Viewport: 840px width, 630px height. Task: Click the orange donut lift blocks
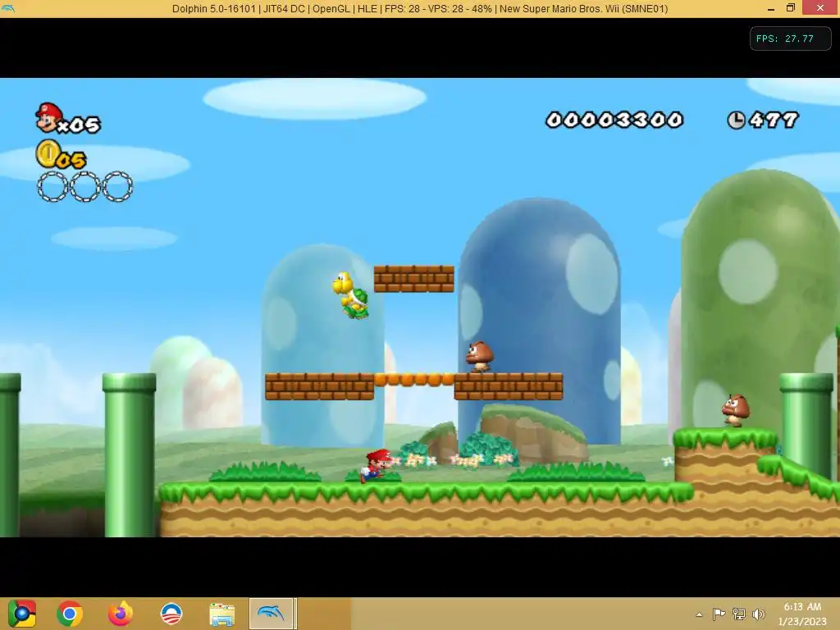coord(414,380)
